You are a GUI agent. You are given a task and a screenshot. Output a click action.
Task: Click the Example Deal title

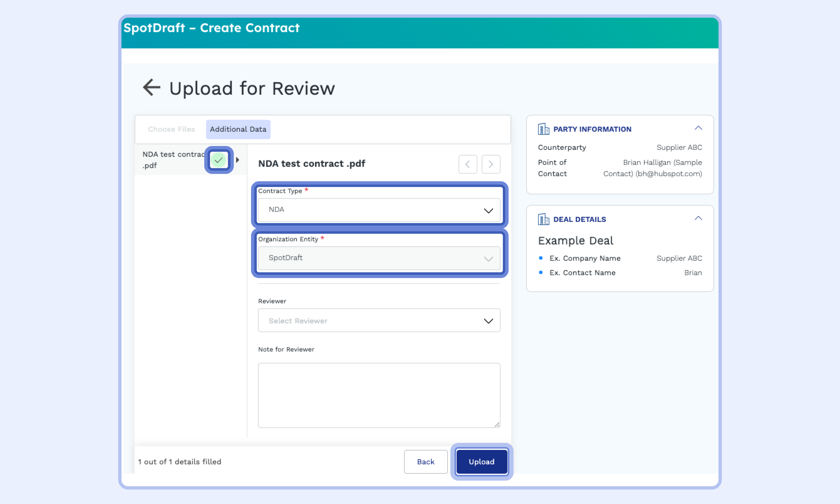(575, 241)
